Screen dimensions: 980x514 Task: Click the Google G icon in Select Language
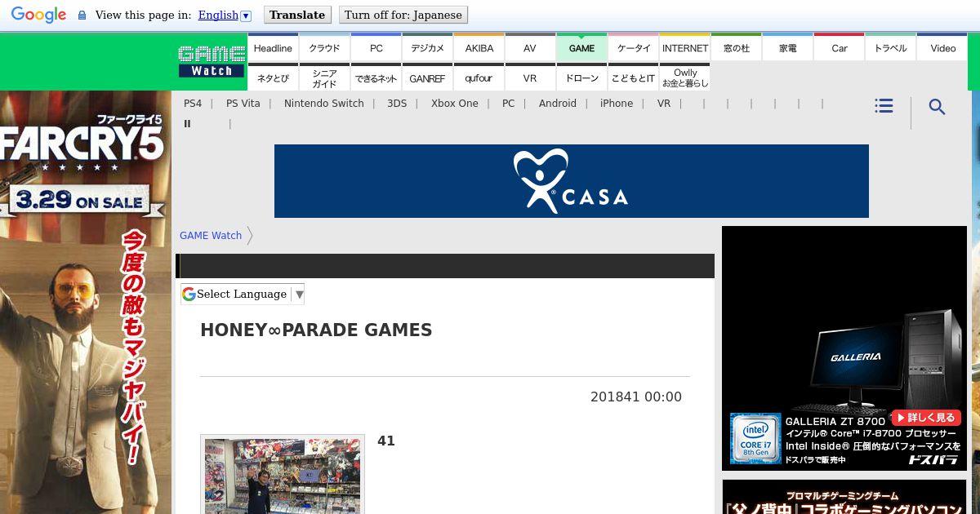click(x=189, y=294)
